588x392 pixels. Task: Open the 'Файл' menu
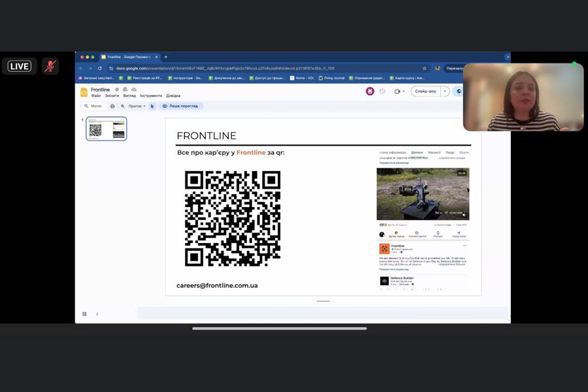coord(96,96)
